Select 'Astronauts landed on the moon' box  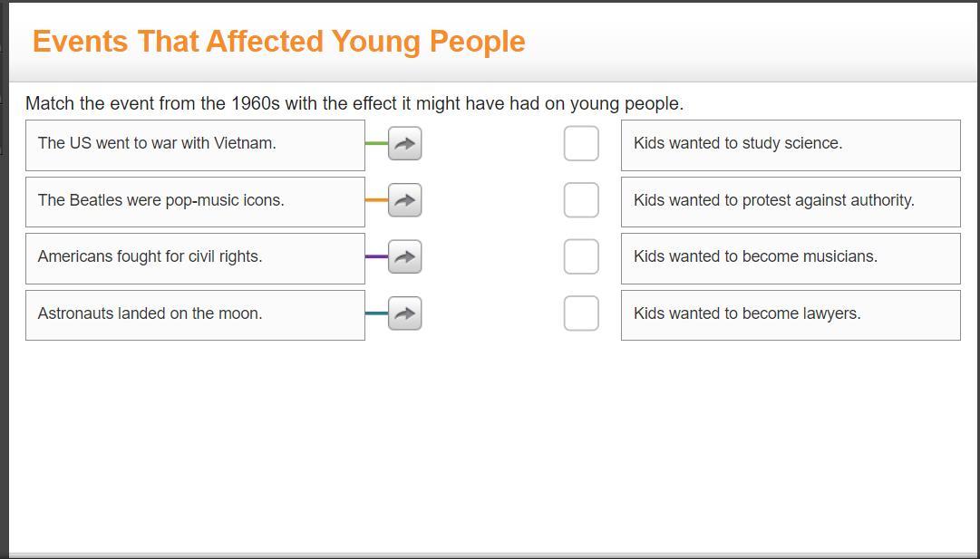pos(195,314)
